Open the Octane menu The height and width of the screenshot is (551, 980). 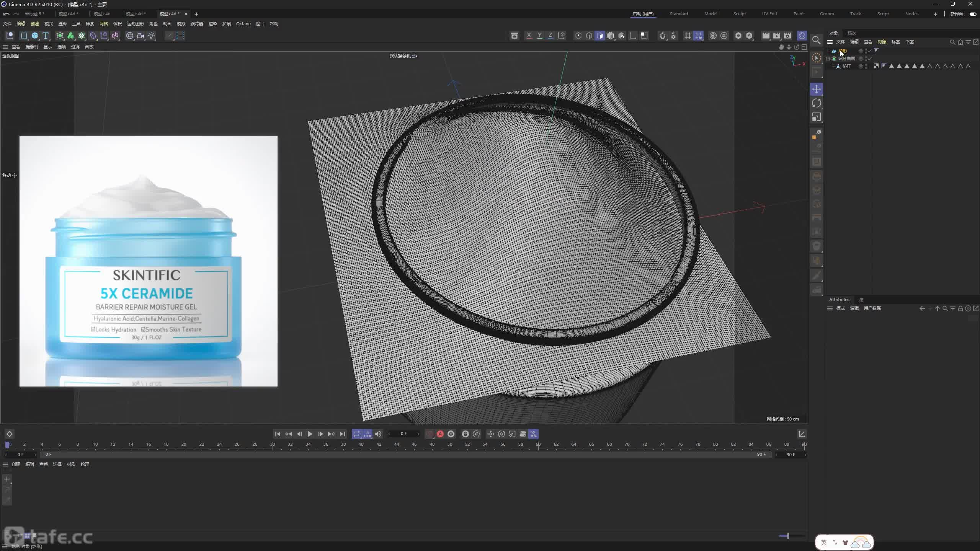[243, 24]
